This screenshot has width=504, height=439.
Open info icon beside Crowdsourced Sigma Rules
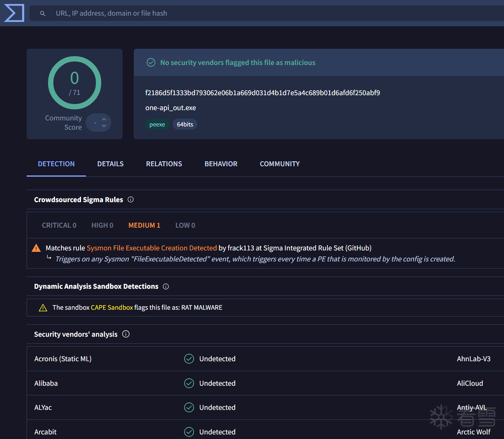point(130,200)
